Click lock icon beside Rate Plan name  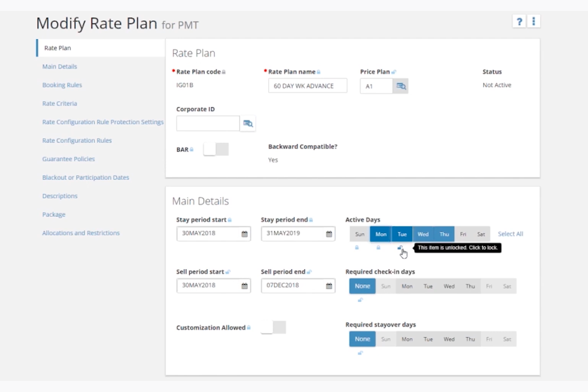pos(319,72)
